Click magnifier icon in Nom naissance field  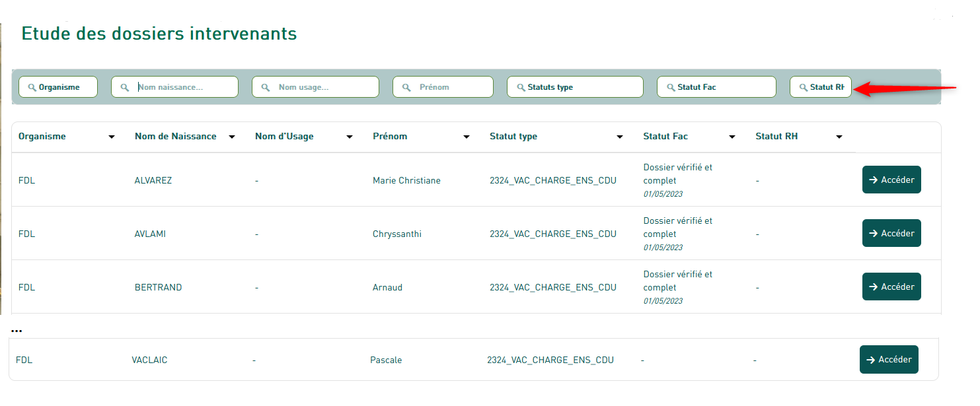pyautogui.click(x=124, y=87)
